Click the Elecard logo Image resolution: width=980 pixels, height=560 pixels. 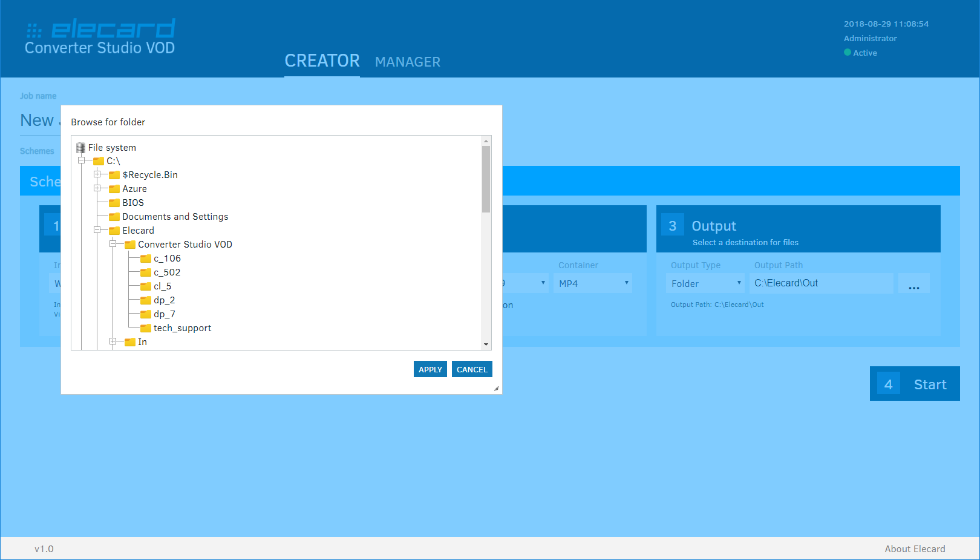click(x=100, y=29)
